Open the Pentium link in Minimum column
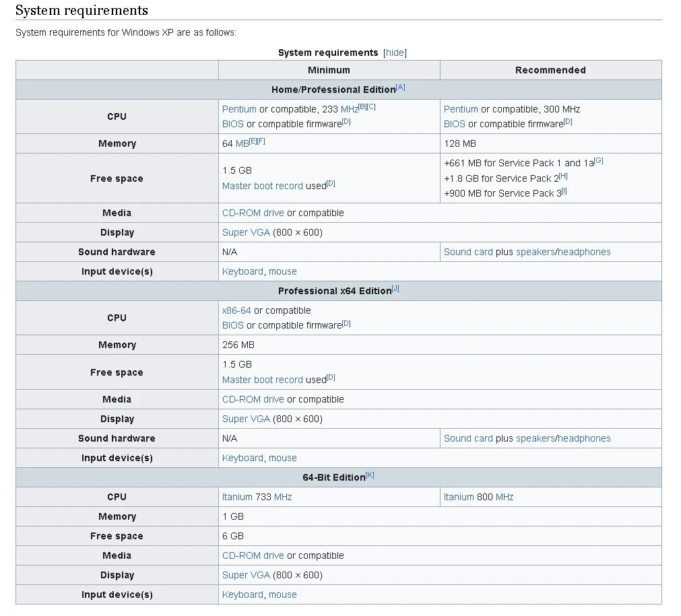The width and height of the screenshot is (681, 616). pyautogui.click(x=239, y=109)
